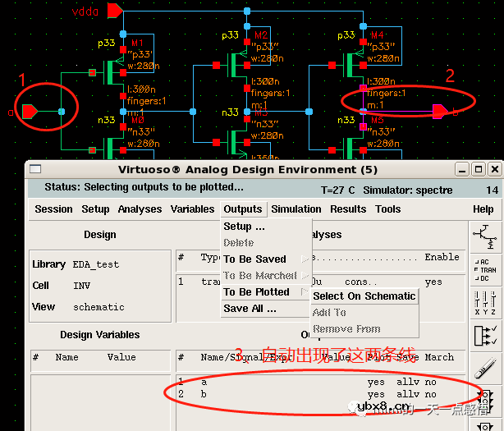The image size is (504, 431).
Task: Open the Help menu
Action: point(483,209)
